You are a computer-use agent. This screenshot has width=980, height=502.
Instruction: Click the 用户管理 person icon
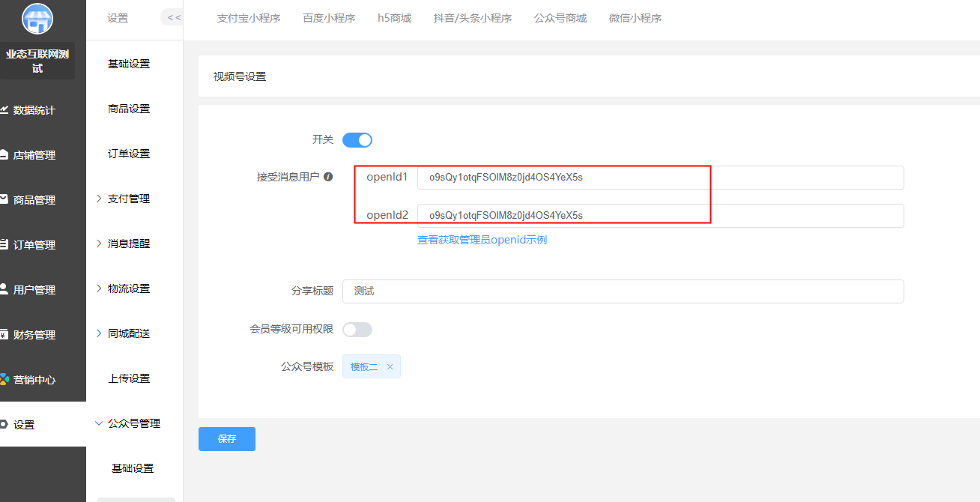pos(4,289)
